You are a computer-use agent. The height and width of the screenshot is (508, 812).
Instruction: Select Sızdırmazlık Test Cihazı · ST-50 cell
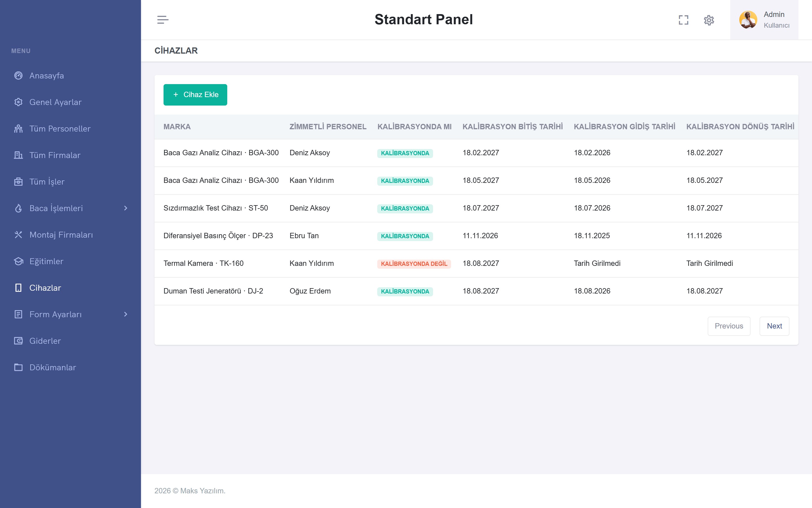point(215,208)
